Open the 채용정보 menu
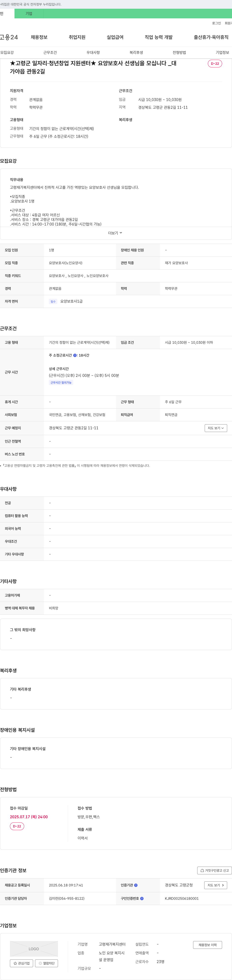 39,37
